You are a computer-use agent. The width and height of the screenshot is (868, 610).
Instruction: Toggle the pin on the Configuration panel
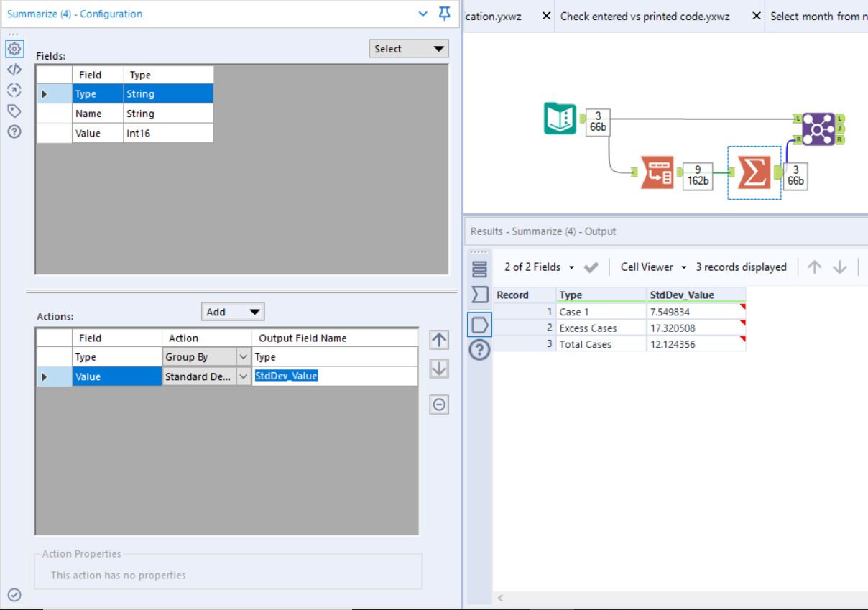[x=444, y=14]
